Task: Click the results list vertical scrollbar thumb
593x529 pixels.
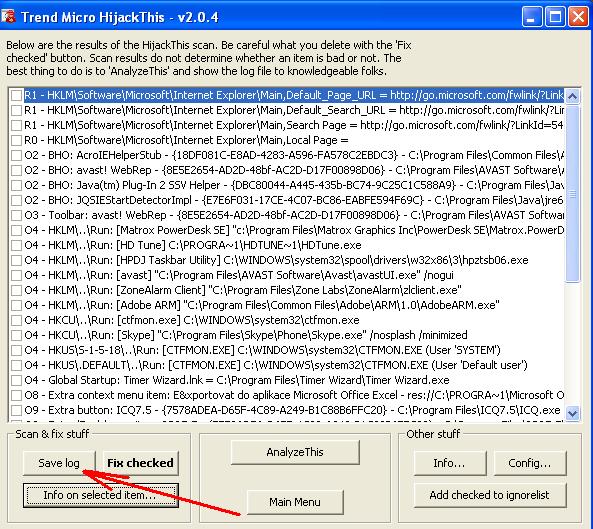Action: click(573, 193)
